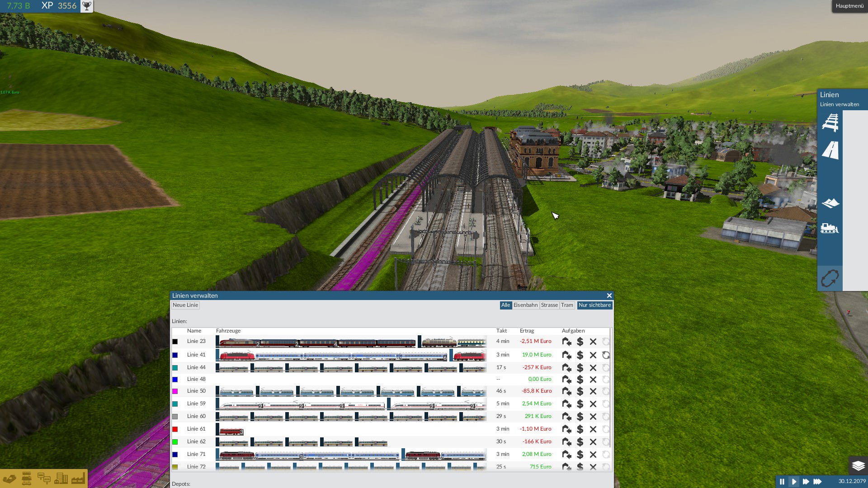Screen dimensions: 868x488
Task: Open the railway track building tool
Action: 830,123
